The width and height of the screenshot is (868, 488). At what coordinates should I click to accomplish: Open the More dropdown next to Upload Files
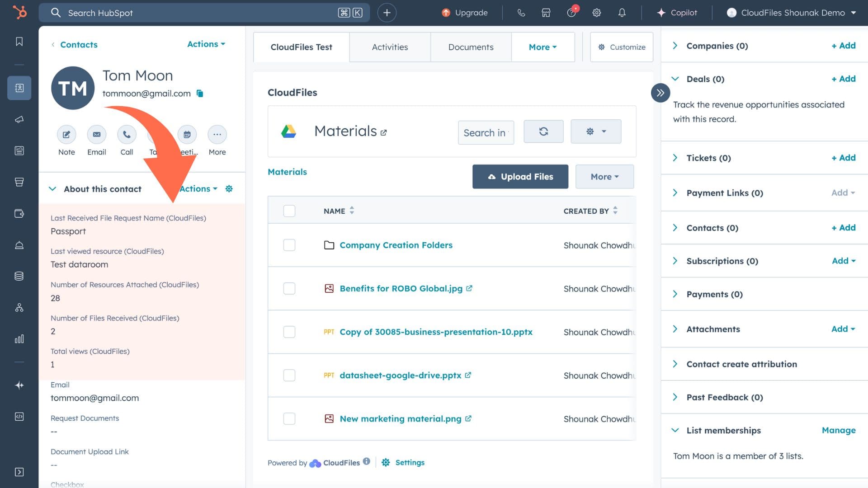pos(604,177)
